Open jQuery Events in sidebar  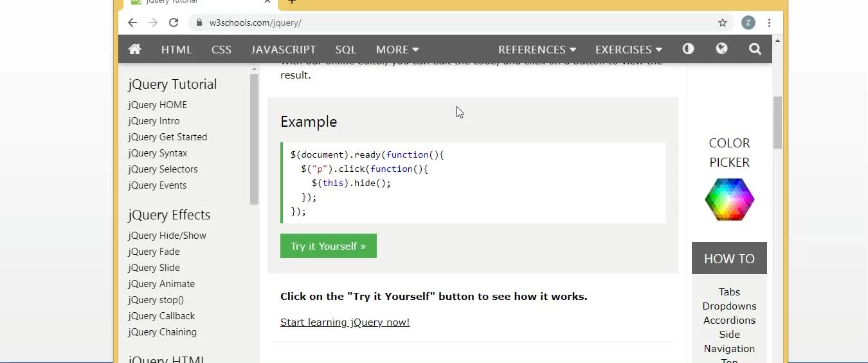(157, 185)
